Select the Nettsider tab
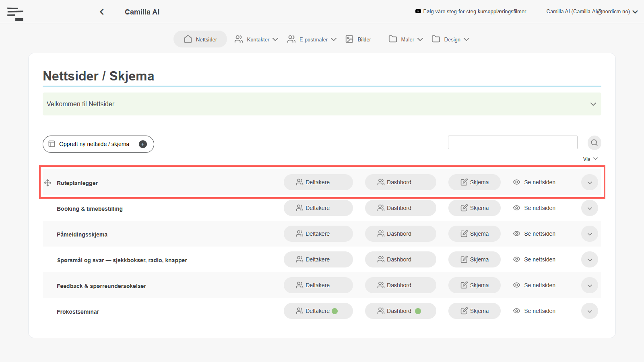The height and width of the screenshot is (362, 644). click(x=200, y=39)
